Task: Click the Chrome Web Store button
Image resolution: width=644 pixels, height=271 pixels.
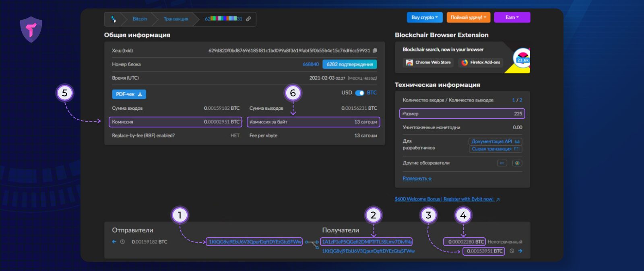Action: click(428, 62)
